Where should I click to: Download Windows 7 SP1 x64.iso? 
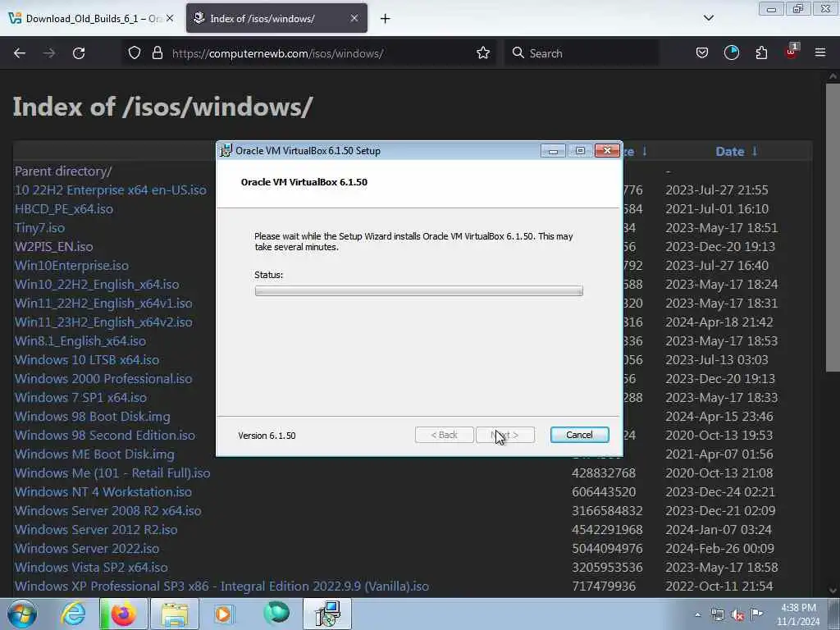[81, 398]
